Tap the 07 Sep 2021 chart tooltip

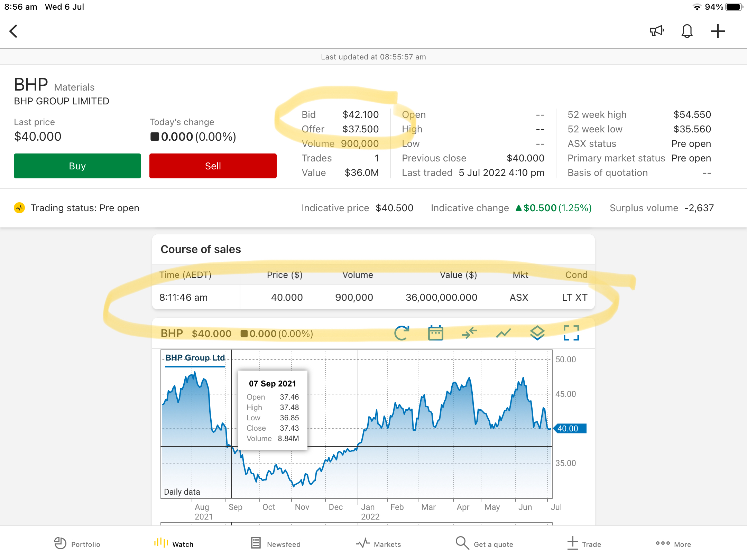pyautogui.click(x=273, y=410)
